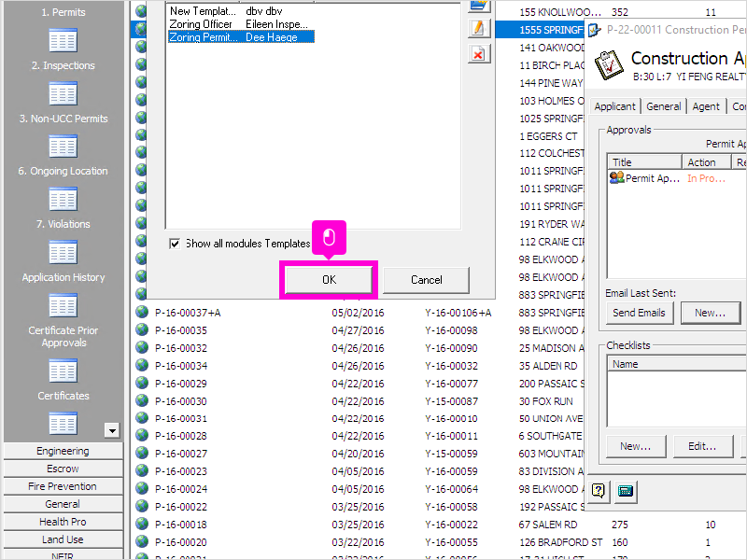This screenshot has height=560, width=747.
Task: Open the Escrow module
Action: click(x=63, y=469)
